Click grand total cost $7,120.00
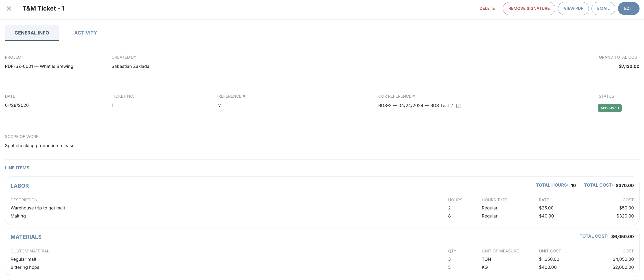Screen dimensions: 644x280 click(629, 66)
